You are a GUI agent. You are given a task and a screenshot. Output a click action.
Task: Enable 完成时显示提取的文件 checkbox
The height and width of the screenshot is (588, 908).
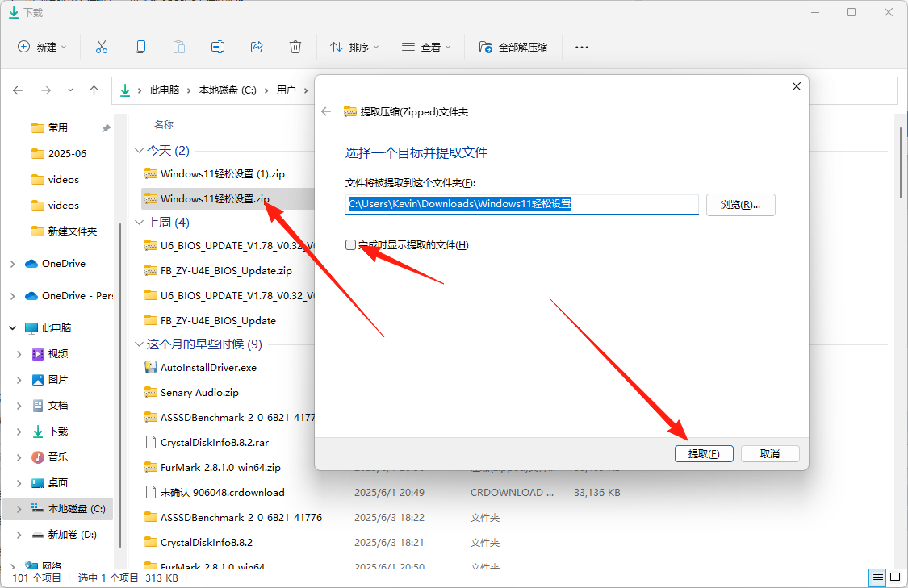(x=351, y=244)
